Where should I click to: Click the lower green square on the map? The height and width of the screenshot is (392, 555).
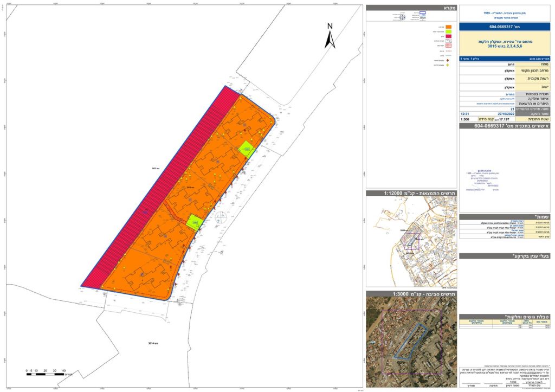click(x=195, y=223)
